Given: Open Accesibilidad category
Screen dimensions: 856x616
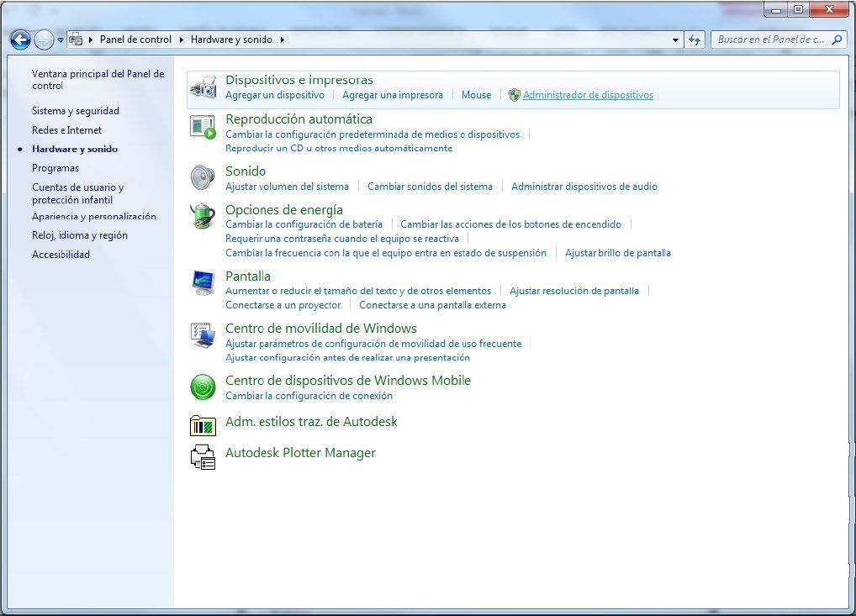Looking at the screenshot, I should click(61, 255).
